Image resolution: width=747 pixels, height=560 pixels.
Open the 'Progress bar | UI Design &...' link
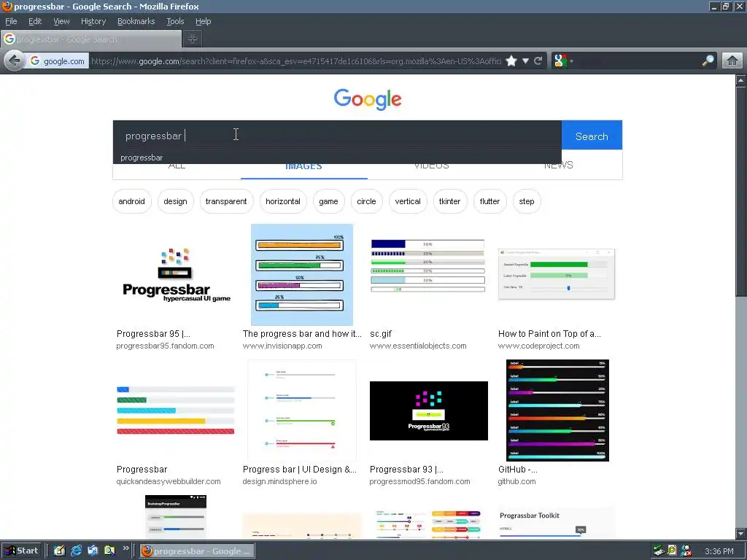tap(300, 470)
